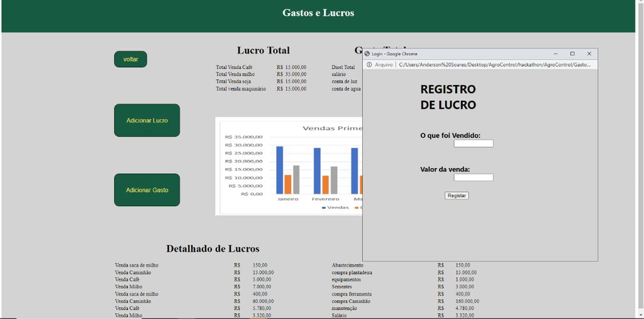The width and height of the screenshot is (644, 319).
Task: Click the site info icon beside Arquivo
Action: tap(369, 64)
